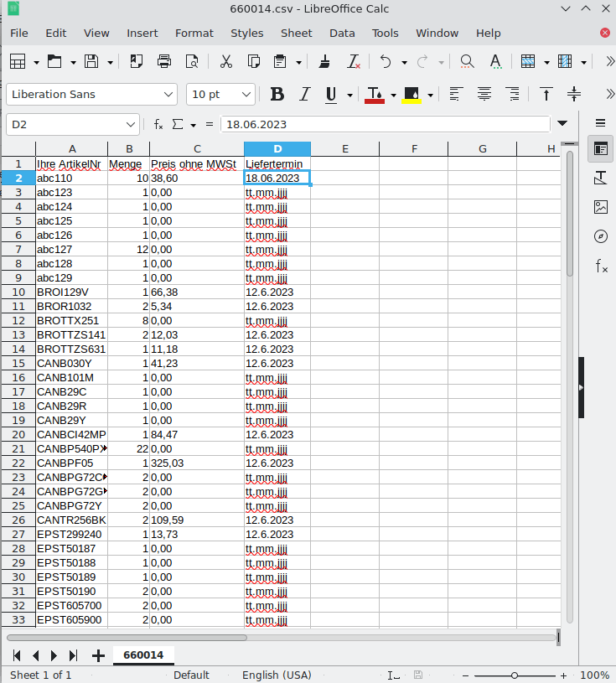Open the Functions panel in sidebar
The height and width of the screenshot is (683, 616).
click(x=600, y=266)
